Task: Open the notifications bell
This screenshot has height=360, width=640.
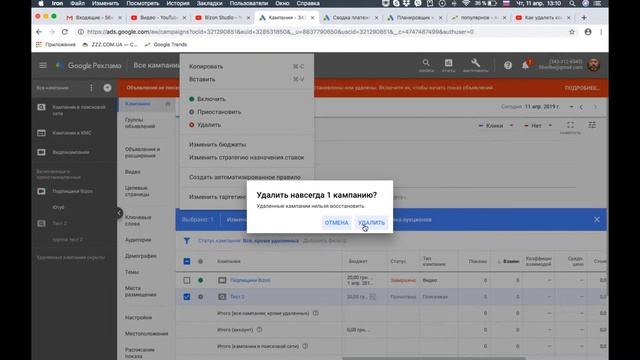Action: coord(525,65)
